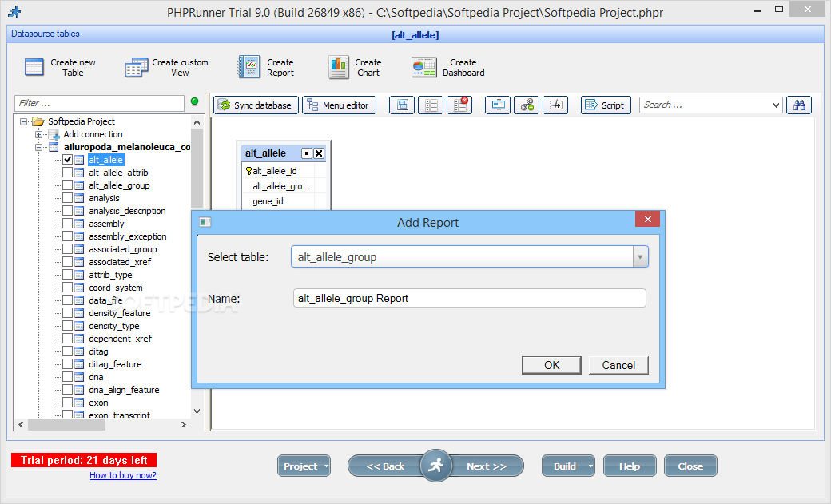
Task: Select associated_xref in the table list
Action: click(120, 262)
